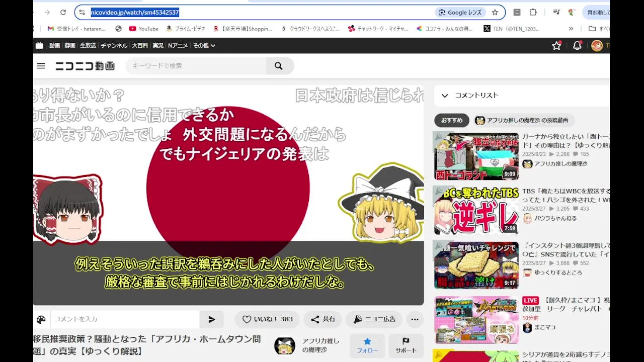Select Nアニメ in Niconico top menu
Image resolution: width=644 pixels, height=362 pixels.
tap(178, 45)
